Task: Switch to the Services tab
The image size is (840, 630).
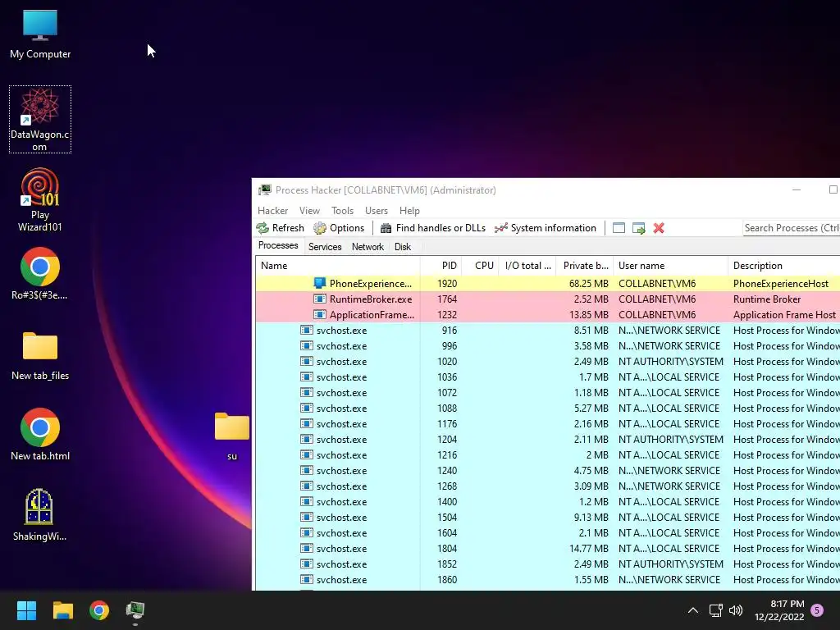Action: click(325, 246)
